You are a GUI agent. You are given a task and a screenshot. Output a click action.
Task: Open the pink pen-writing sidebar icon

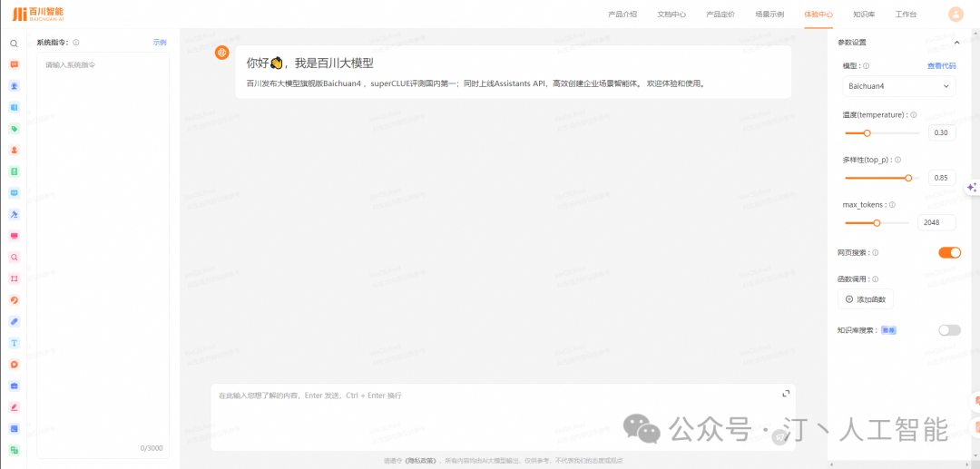point(14,407)
